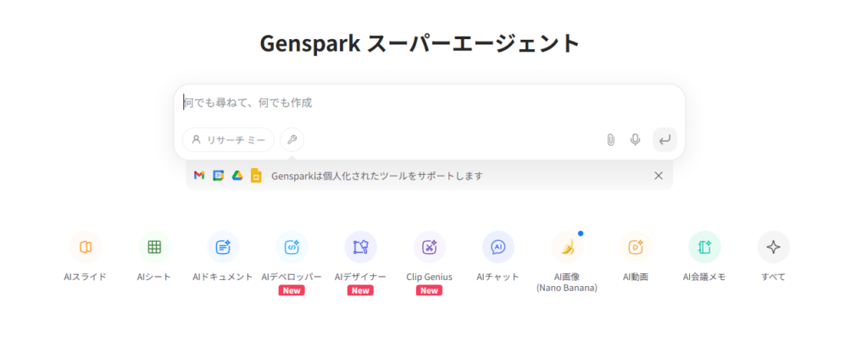Launch the AIドキュメント icon
The image size is (868, 359).
[x=223, y=247]
